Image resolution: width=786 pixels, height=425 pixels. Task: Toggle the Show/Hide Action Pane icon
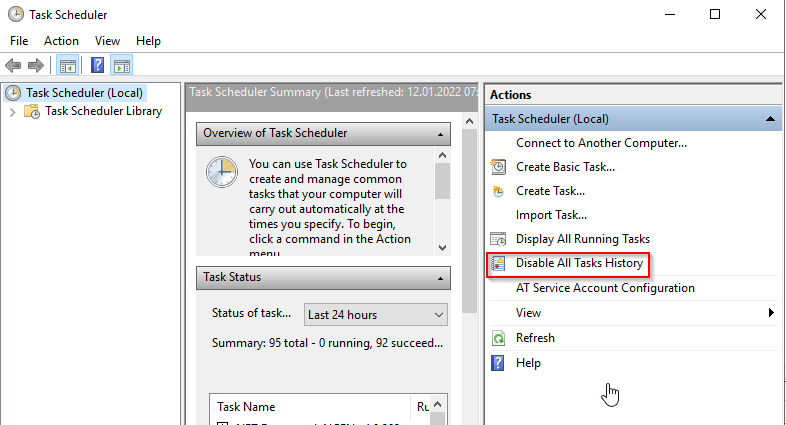pyautogui.click(x=121, y=66)
